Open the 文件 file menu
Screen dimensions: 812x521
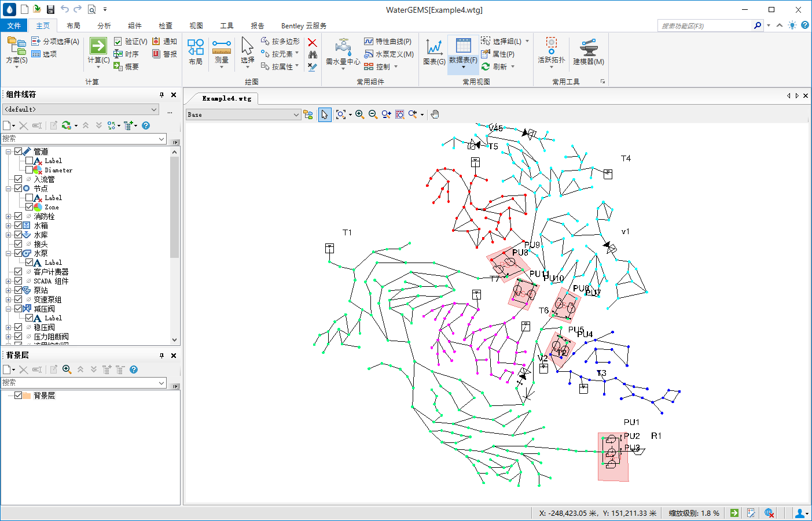pos(14,25)
